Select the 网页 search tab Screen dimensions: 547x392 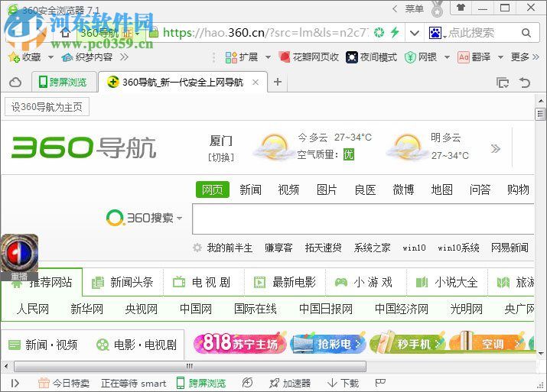coord(213,190)
